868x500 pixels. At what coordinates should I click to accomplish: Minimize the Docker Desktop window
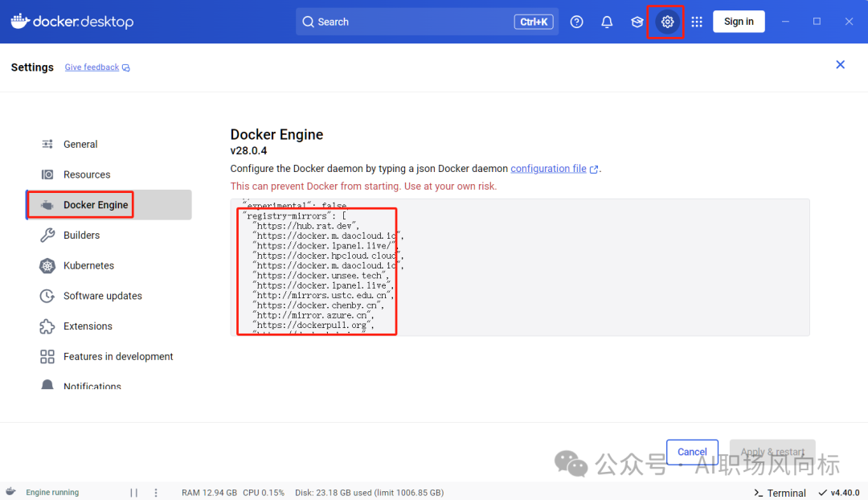[x=785, y=22]
